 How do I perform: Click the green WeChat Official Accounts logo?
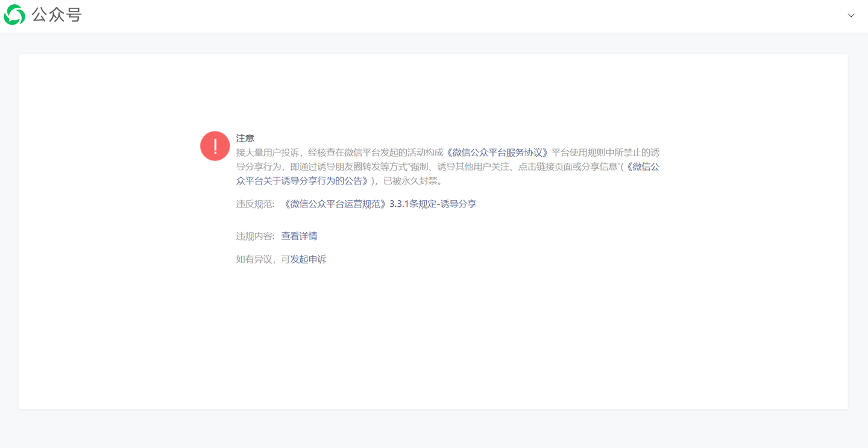(x=13, y=14)
